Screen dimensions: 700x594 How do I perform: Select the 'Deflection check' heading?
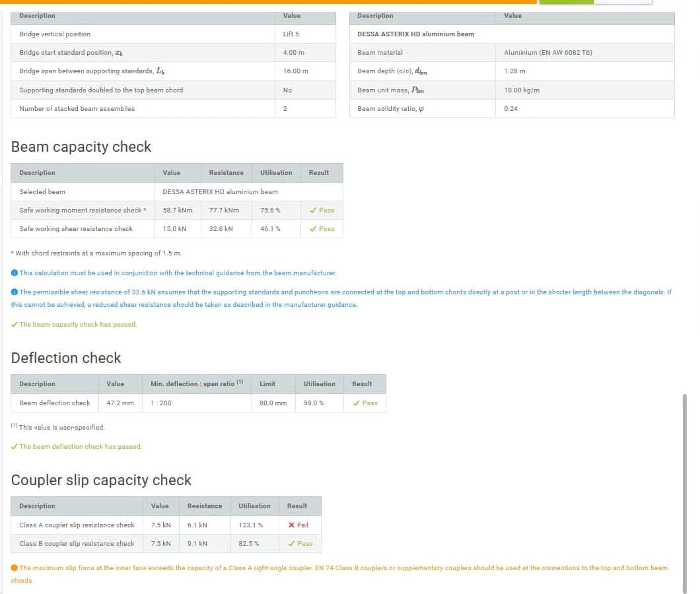[x=66, y=358]
